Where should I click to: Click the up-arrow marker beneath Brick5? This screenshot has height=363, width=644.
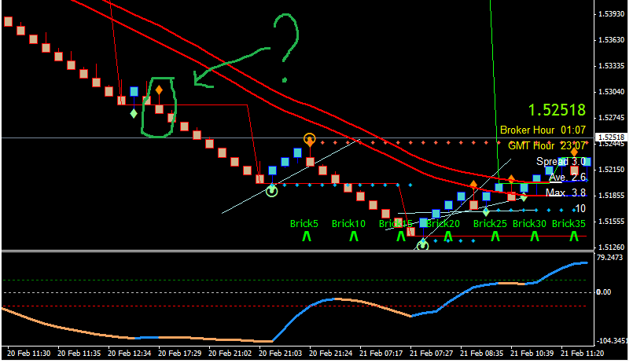coord(307,236)
